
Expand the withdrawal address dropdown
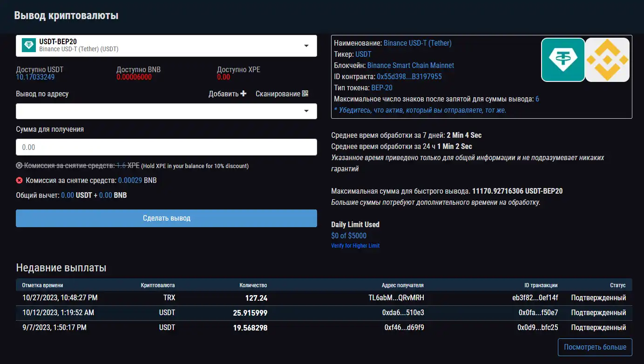pyautogui.click(x=166, y=111)
